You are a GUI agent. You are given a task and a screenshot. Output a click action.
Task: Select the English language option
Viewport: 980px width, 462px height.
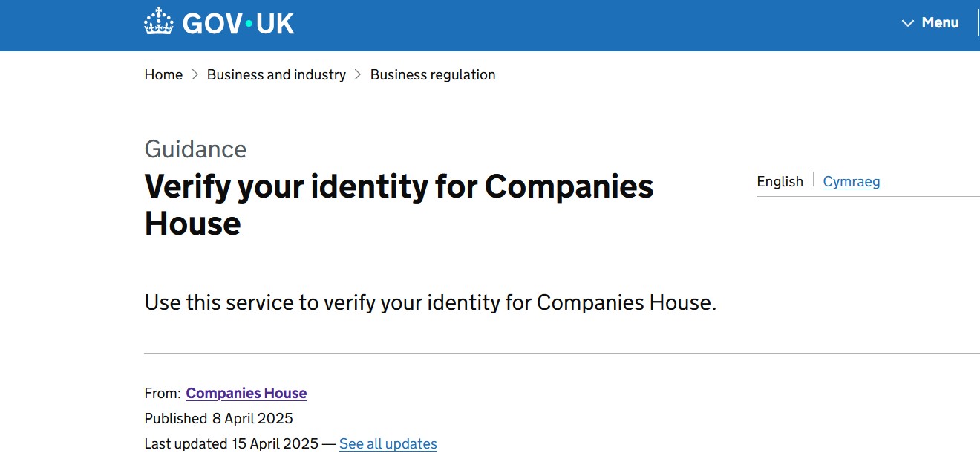[780, 182]
